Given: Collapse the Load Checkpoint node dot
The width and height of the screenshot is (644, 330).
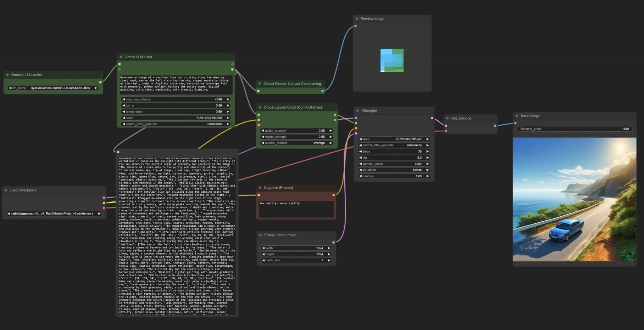Looking at the screenshot, I should tap(6, 190).
